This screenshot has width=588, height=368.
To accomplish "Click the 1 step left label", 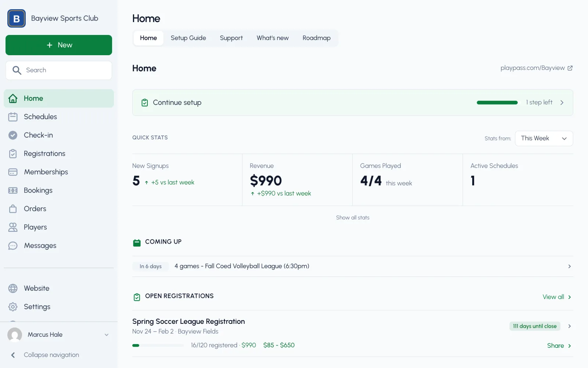I will pyautogui.click(x=539, y=102).
